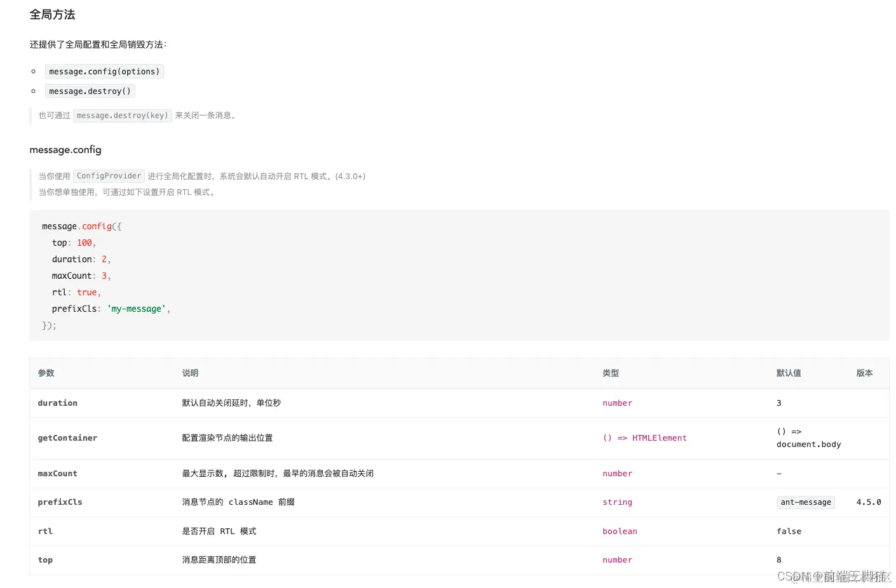This screenshot has height=588, width=896.
Task: Click the boolean type label for rtl
Action: [x=620, y=531]
